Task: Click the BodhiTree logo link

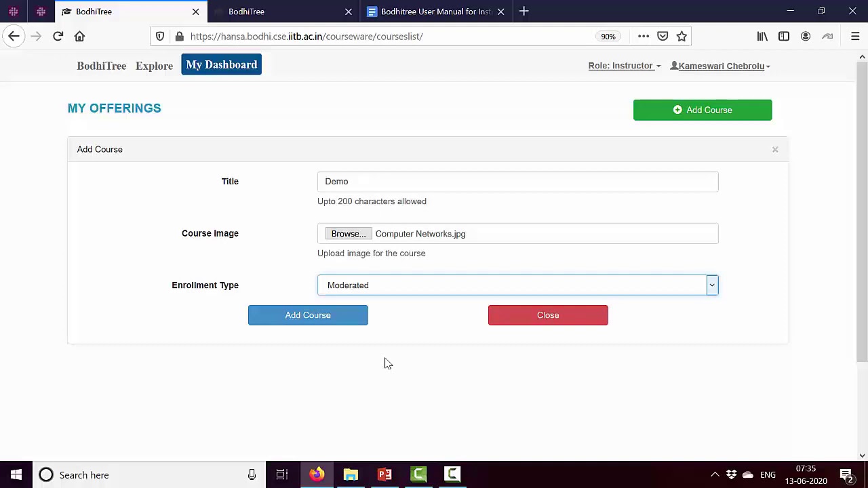Action: click(x=101, y=66)
